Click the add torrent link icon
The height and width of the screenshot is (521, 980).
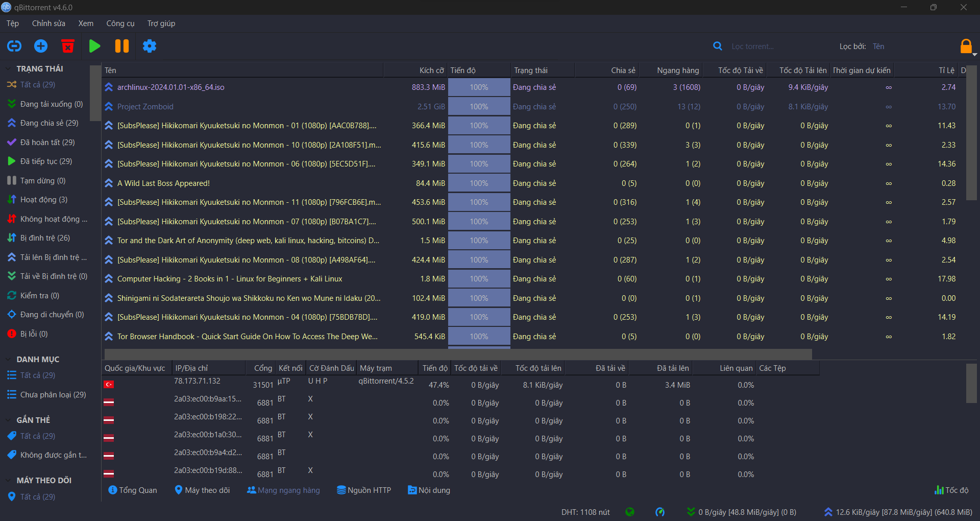click(14, 46)
